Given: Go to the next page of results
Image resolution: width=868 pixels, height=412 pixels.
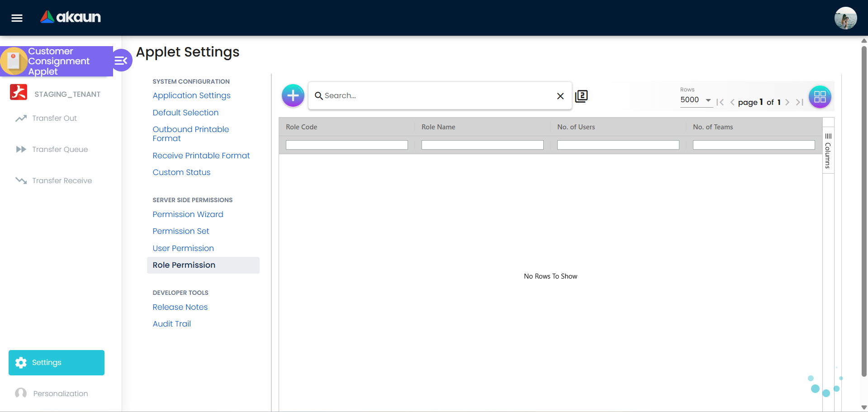Looking at the screenshot, I should click(x=787, y=102).
